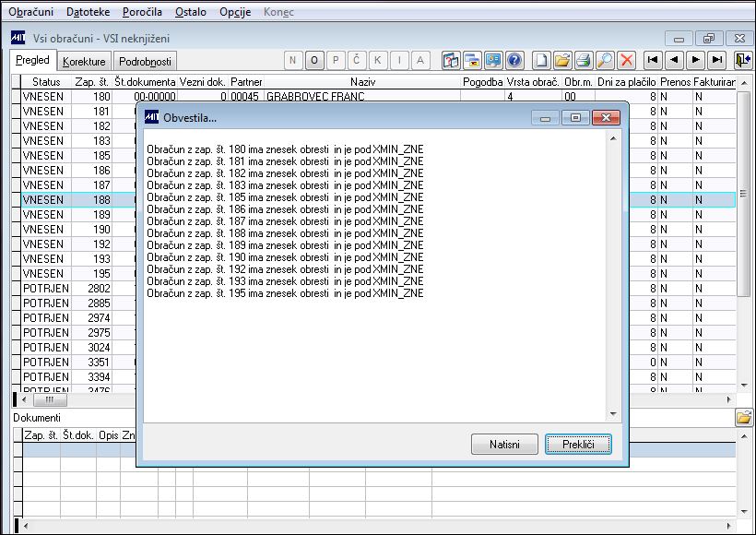Click the printer icon in toolbar
This screenshot has height=535, width=756.
tap(584, 60)
